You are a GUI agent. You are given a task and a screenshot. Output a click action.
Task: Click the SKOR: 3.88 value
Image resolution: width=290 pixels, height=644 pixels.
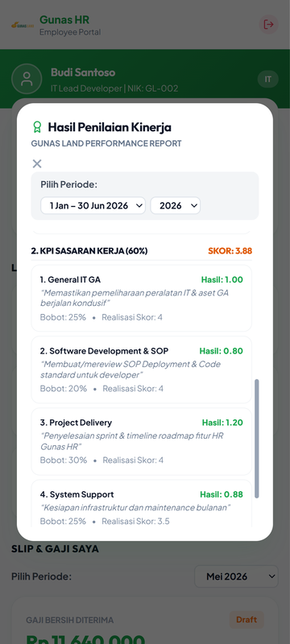point(230,250)
